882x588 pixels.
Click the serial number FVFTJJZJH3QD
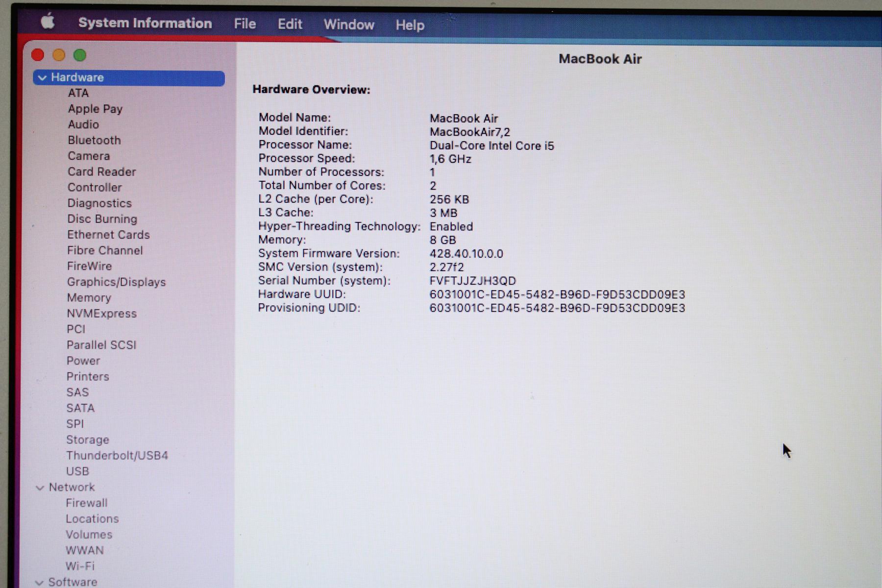tap(472, 281)
